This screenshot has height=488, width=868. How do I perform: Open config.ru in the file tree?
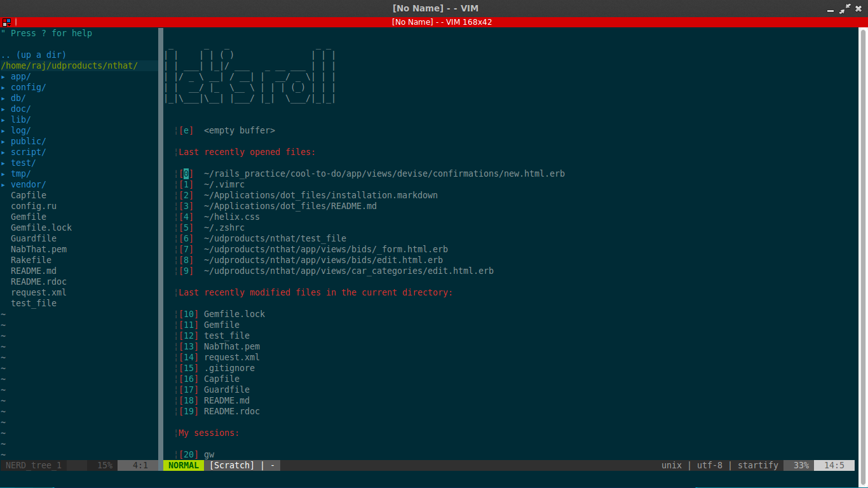pos(34,207)
